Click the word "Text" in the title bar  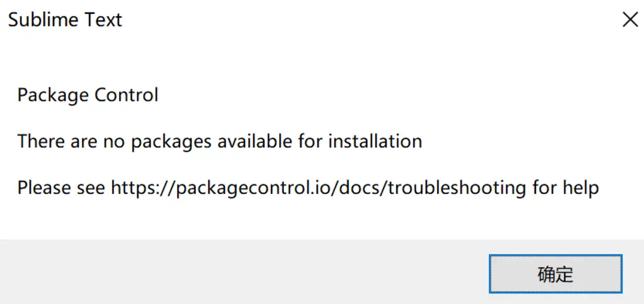click(x=103, y=20)
